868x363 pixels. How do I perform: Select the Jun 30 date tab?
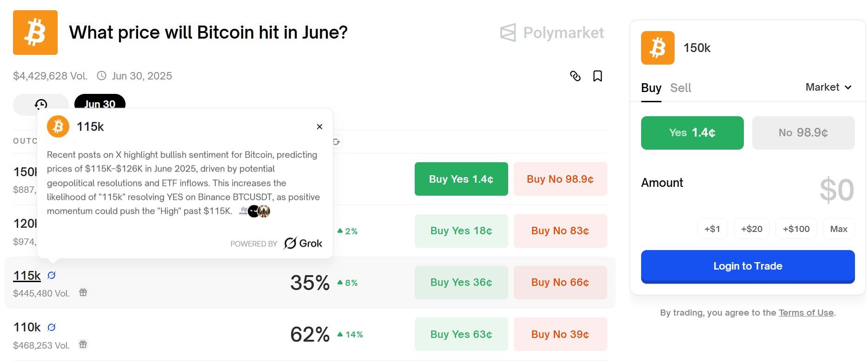pyautogui.click(x=99, y=102)
